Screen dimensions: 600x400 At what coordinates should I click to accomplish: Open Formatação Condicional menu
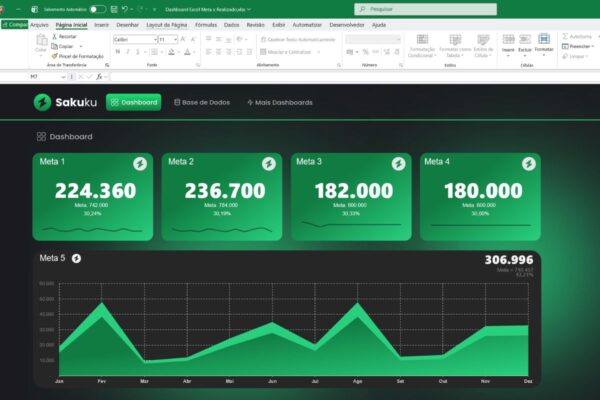(422, 46)
